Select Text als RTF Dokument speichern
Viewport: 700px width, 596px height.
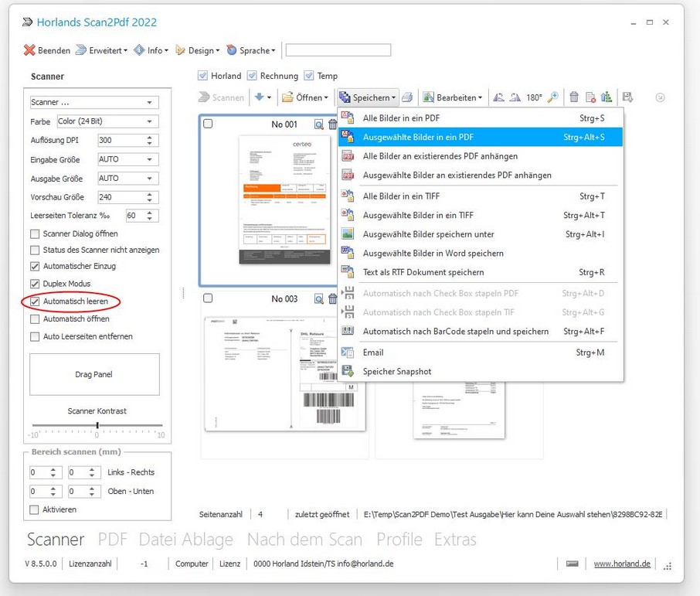(x=481, y=272)
